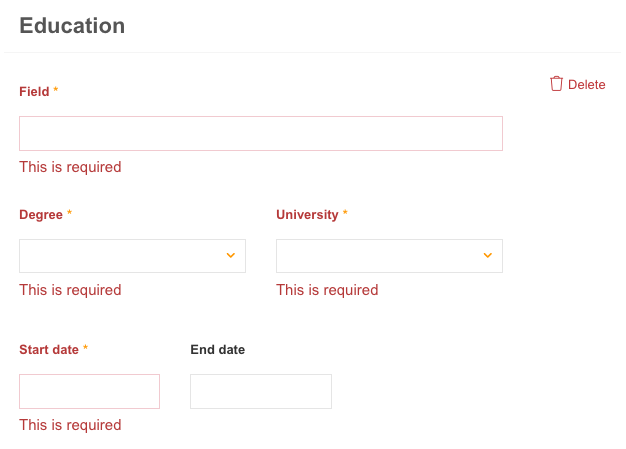This screenshot has height=449, width=626.
Task: Click the University label
Action: pos(307,215)
